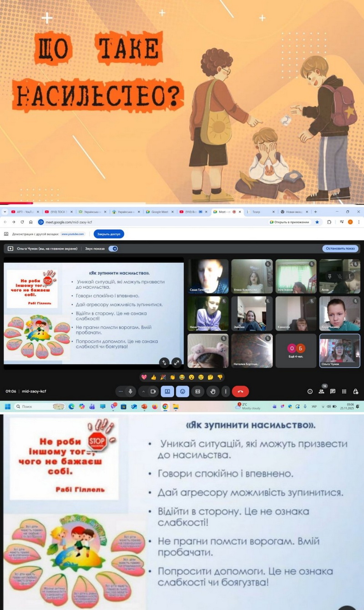Toggle the emoji reactions bar button
The width and height of the screenshot is (364, 610).
(182, 391)
